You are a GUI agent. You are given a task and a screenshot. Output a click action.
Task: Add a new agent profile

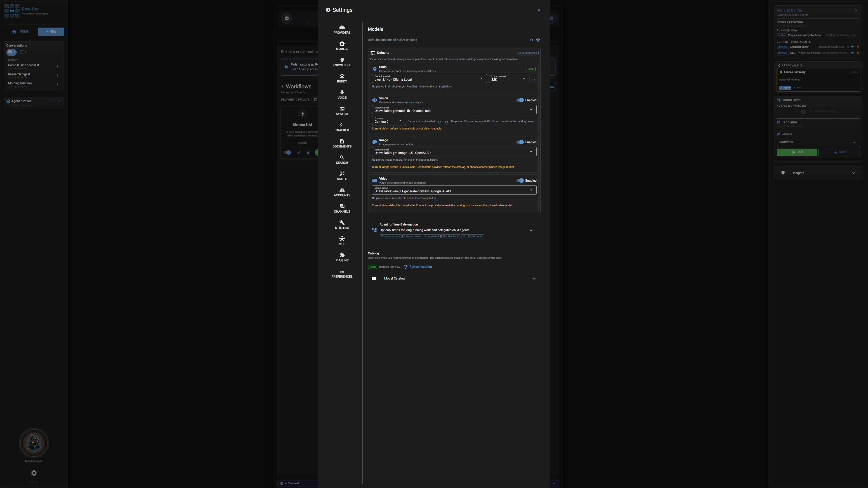(x=54, y=101)
